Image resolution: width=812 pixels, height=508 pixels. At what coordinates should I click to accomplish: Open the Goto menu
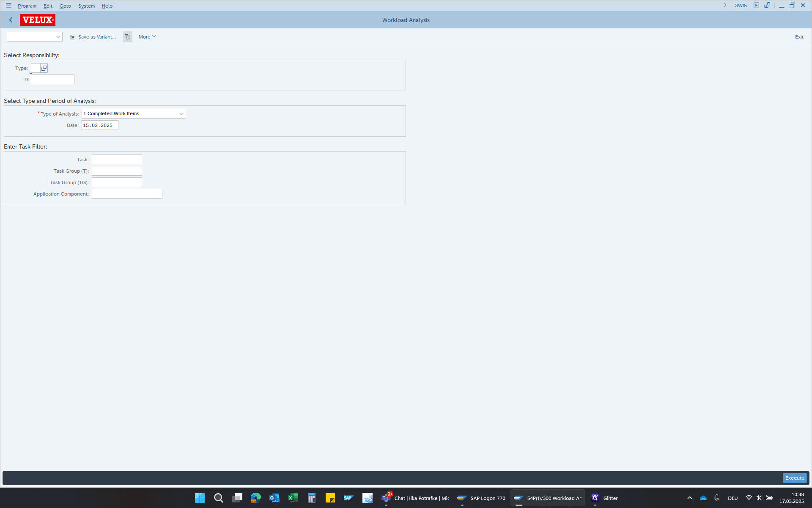(65, 6)
